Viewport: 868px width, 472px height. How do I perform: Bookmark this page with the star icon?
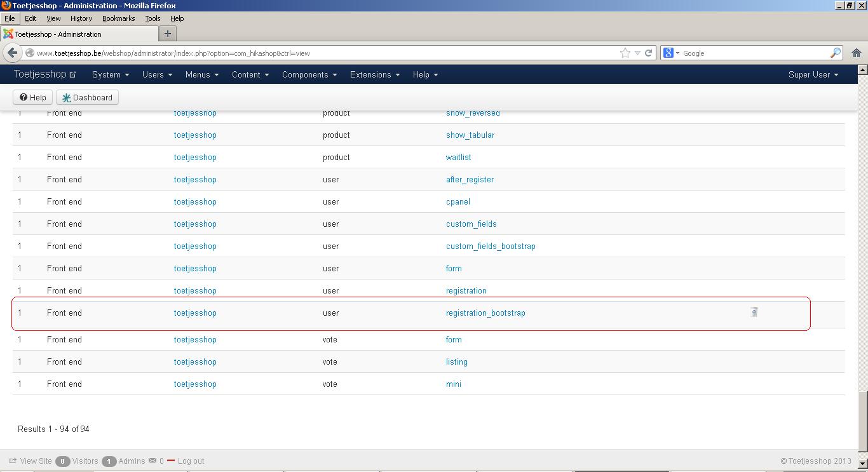click(x=625, y=53)
